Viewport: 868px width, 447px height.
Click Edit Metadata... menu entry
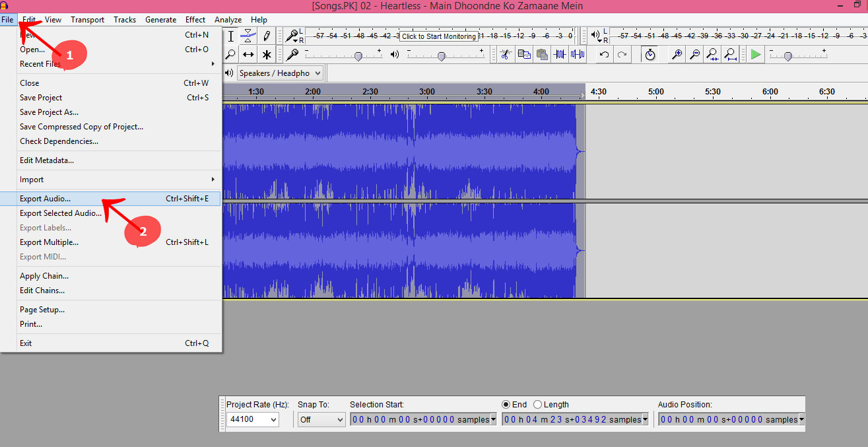[x=47, y=160]
